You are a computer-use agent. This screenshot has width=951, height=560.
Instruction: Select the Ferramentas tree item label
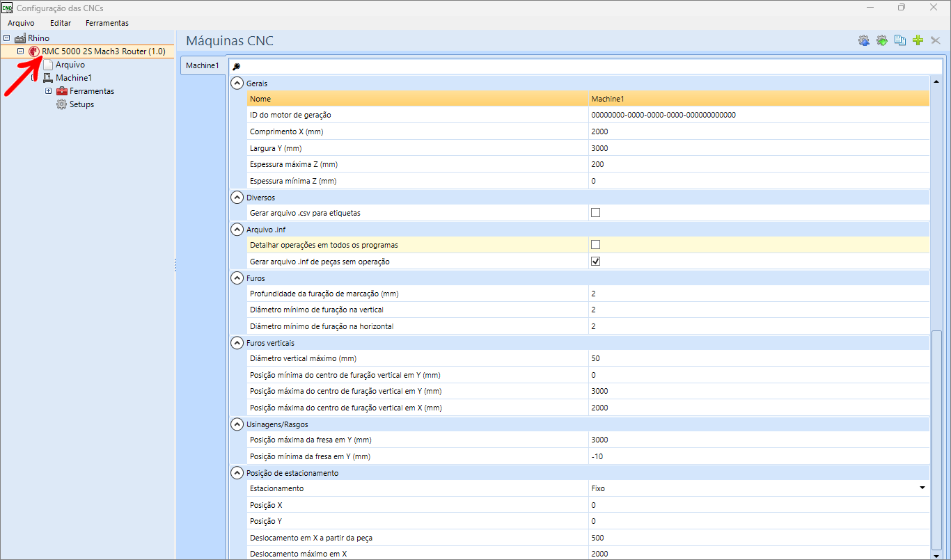tap(92, 91)
